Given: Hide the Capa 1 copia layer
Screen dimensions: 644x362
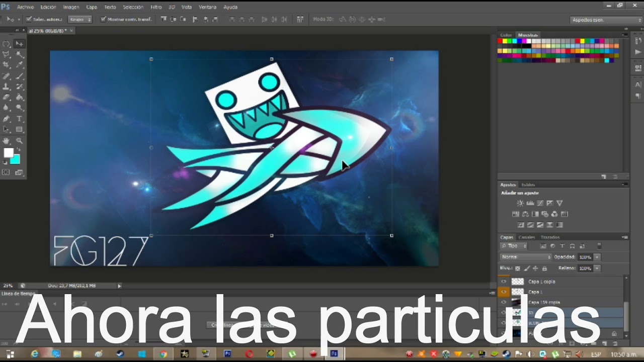Looking at the screenshot, I should 504,282.
